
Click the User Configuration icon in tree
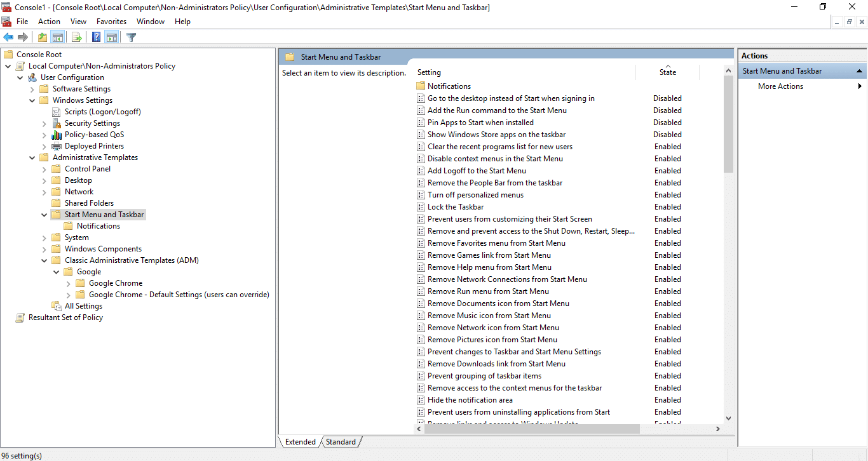click(x=32, y=77)
